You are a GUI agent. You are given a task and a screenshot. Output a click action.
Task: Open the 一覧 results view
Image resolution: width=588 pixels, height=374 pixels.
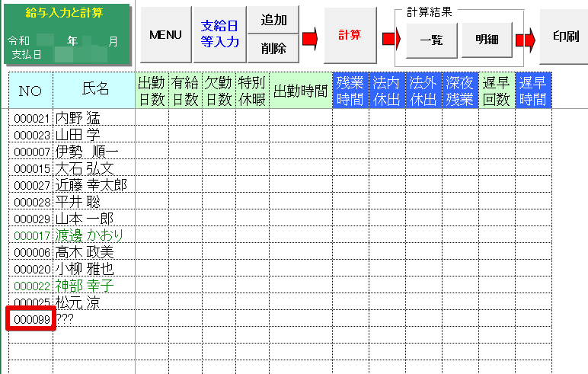point(431,40)
